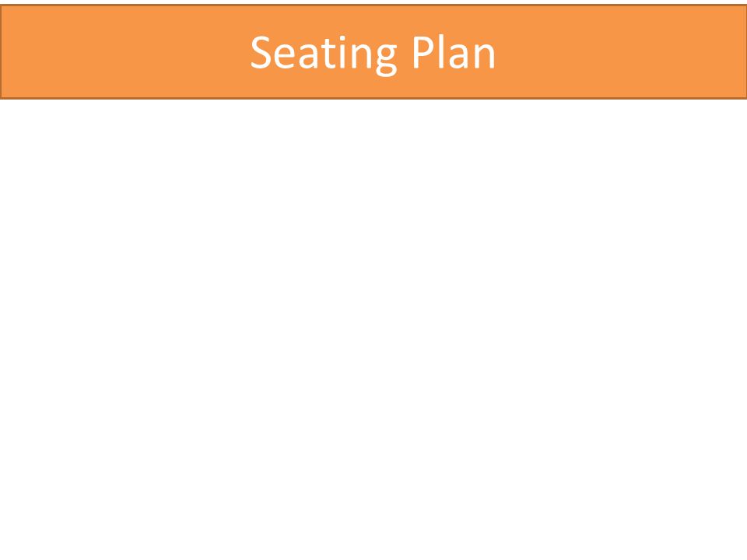This screenshot has height=560, width=747.
Task: Click the orange fill above the title text
Action: coord(373,19)
